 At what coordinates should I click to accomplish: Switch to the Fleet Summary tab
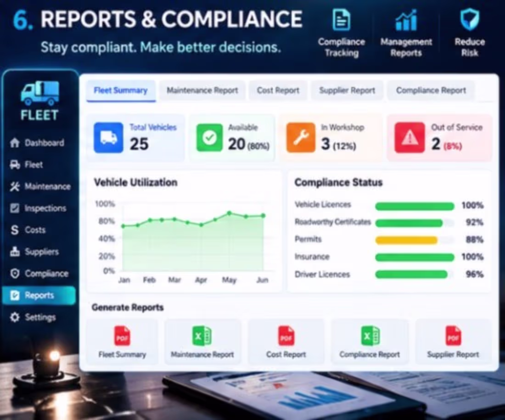click(121, 90)
